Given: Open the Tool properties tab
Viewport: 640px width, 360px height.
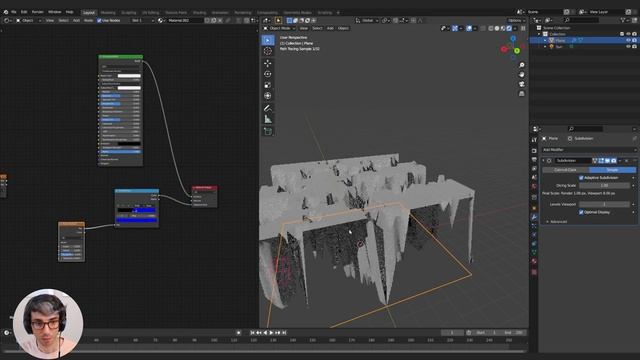Looking at the screenshot, I should [534, 140].
